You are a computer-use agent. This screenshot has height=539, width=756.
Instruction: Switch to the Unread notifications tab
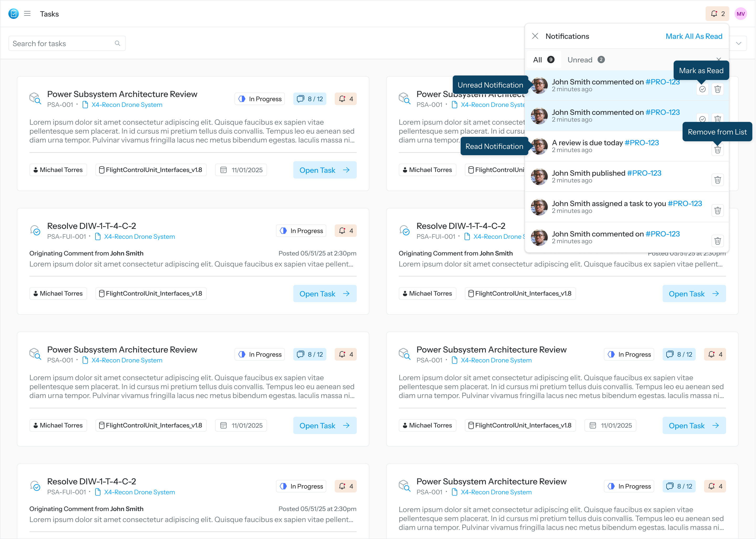click(586, 60)
